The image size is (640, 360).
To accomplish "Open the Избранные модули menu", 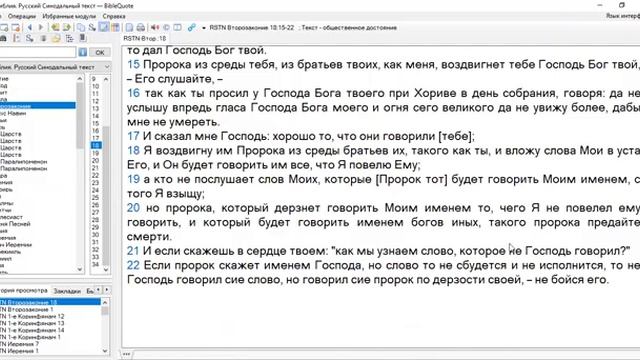I will tap(69, 16).
